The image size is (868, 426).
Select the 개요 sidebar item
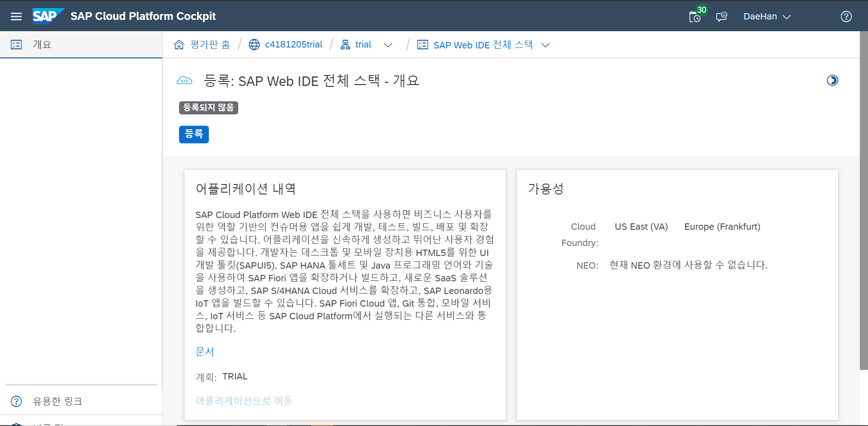(81, 45)
